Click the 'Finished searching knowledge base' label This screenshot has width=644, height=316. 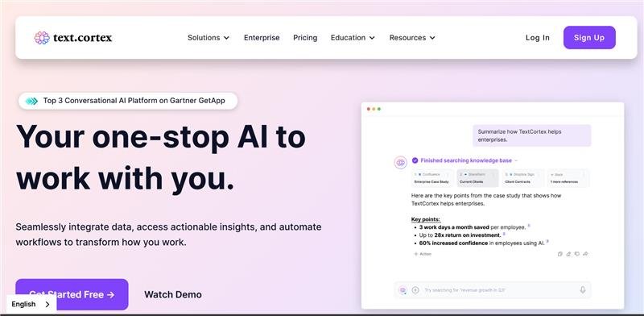466,161
